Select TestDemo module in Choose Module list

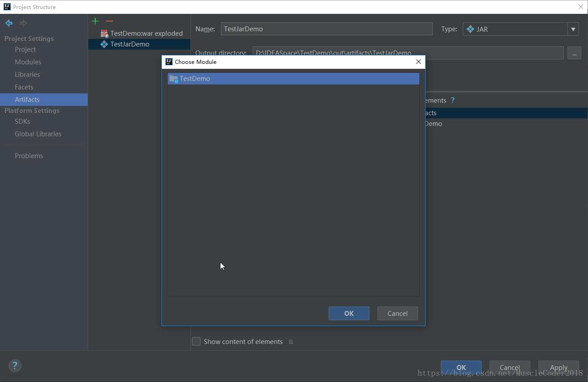click(x=195, y=79)
